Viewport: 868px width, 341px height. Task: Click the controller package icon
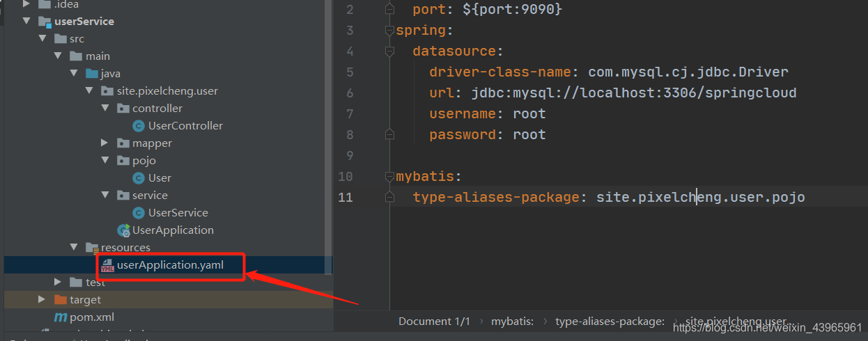(x=123, y=108)
